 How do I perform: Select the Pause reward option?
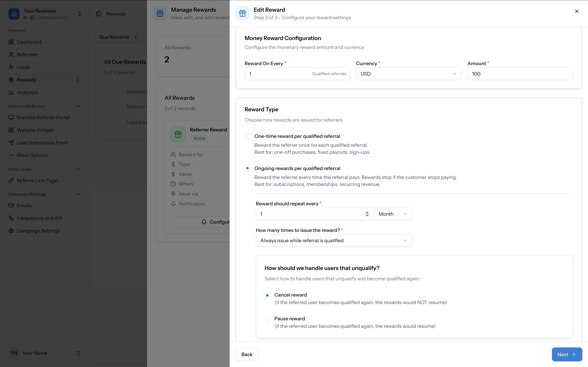coord(267,319)
